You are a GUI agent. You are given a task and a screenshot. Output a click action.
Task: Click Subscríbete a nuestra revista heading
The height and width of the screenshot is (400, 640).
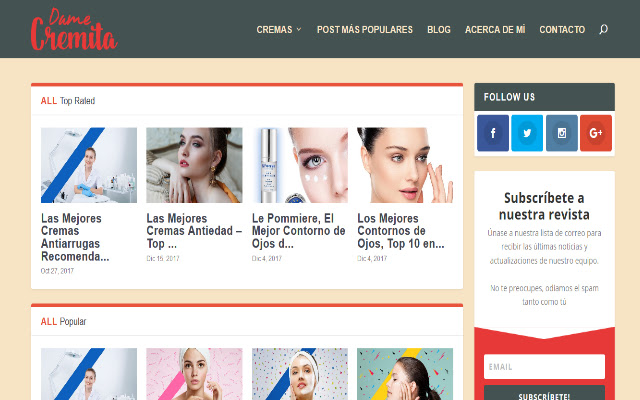[544, 206]
